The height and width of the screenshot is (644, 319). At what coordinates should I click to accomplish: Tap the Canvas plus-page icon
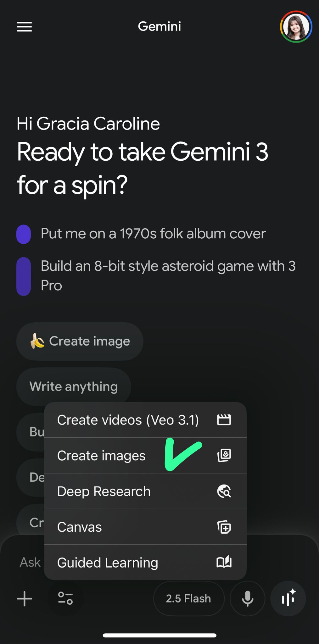coord(224,527)
